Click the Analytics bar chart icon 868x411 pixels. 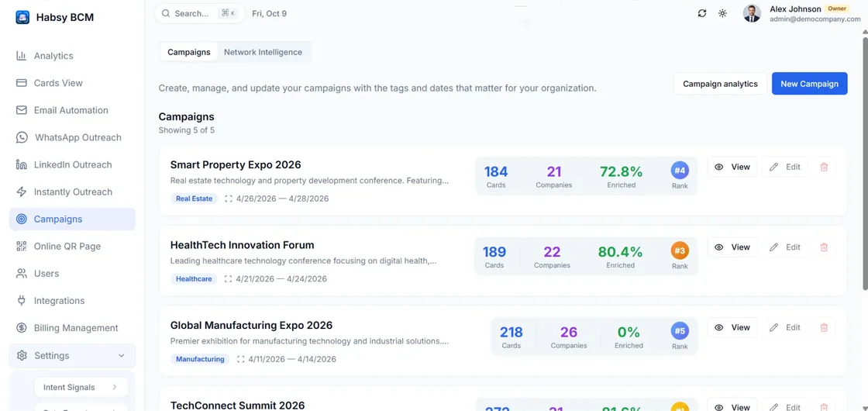22,56
